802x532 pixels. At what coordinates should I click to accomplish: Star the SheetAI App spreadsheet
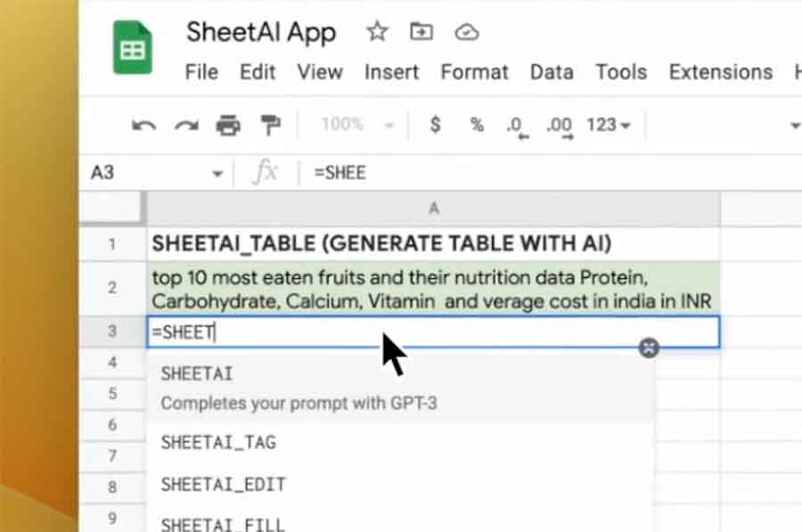click(376, 30)
